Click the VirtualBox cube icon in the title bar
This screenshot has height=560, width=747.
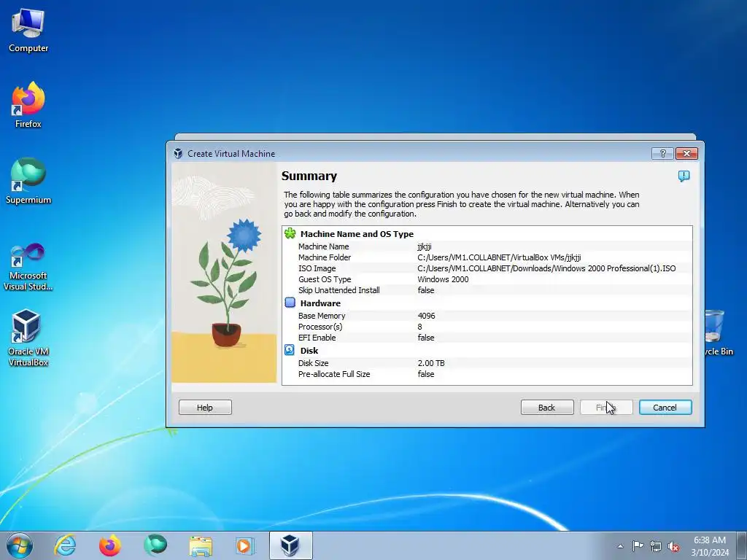[x=178, y=153]
